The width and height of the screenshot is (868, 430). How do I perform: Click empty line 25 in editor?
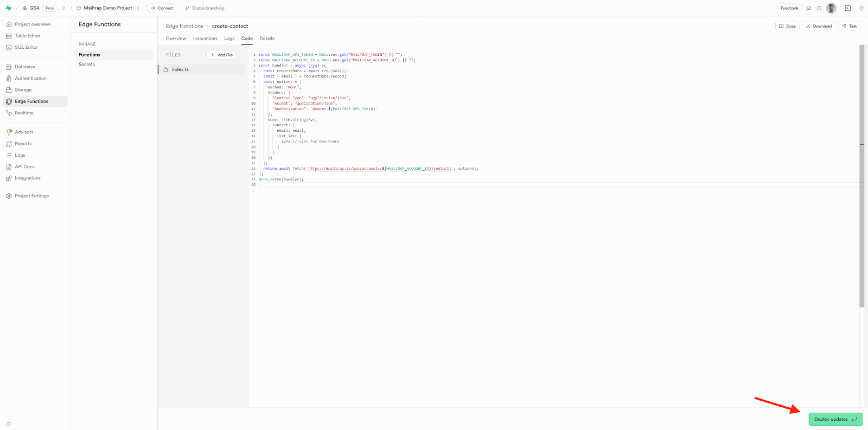(559, 185)
